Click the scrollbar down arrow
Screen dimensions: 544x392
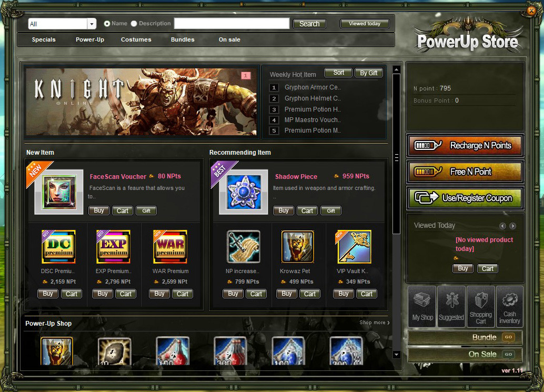[396, 355]
